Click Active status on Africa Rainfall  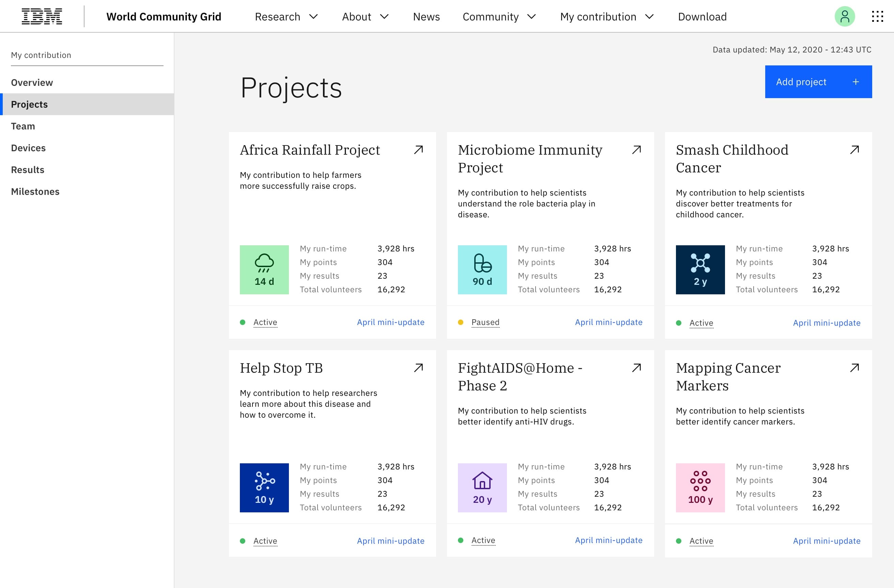click(265, 322)
